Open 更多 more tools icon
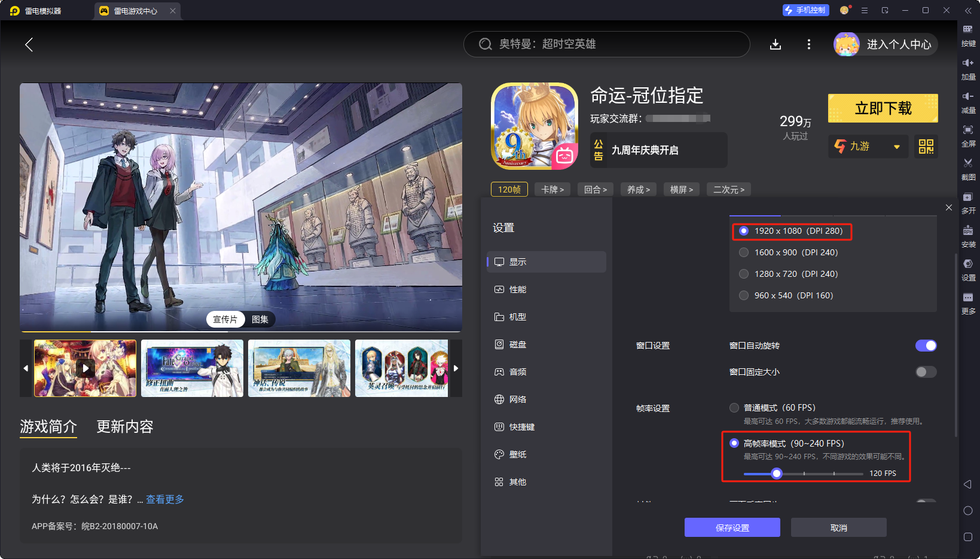Viewport: 980px width, 559px height. coord(968,304)
